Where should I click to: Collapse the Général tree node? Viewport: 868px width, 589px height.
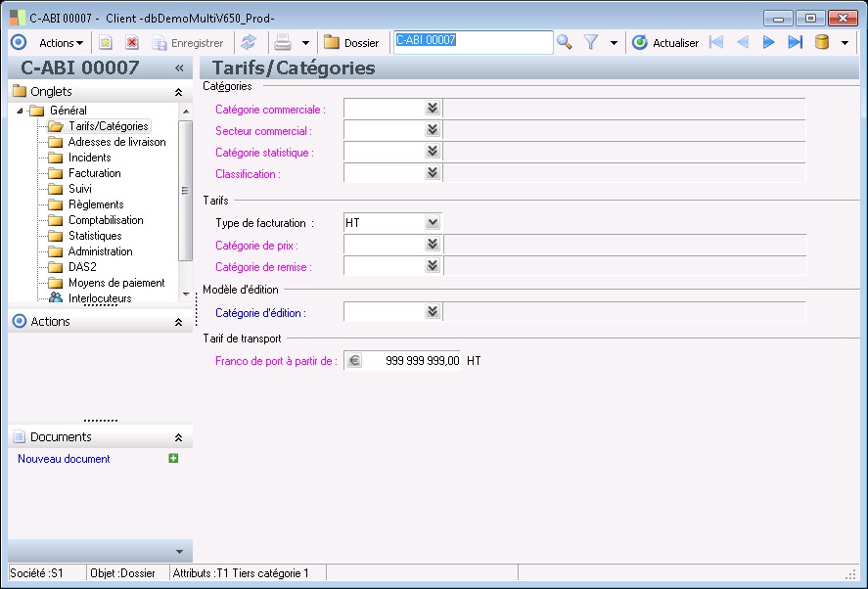click(20, 111)
